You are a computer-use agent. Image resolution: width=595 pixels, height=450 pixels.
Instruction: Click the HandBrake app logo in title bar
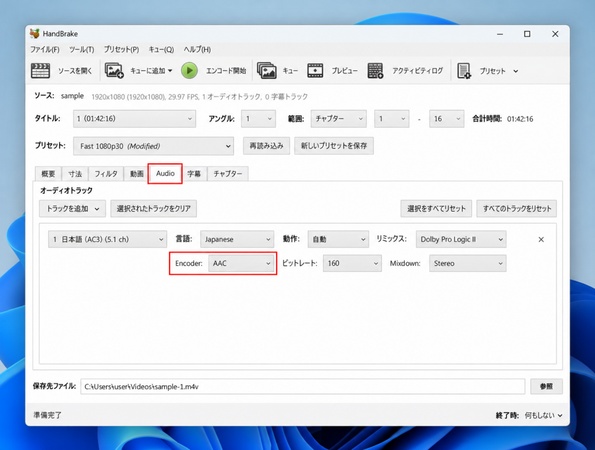[35, 34]
